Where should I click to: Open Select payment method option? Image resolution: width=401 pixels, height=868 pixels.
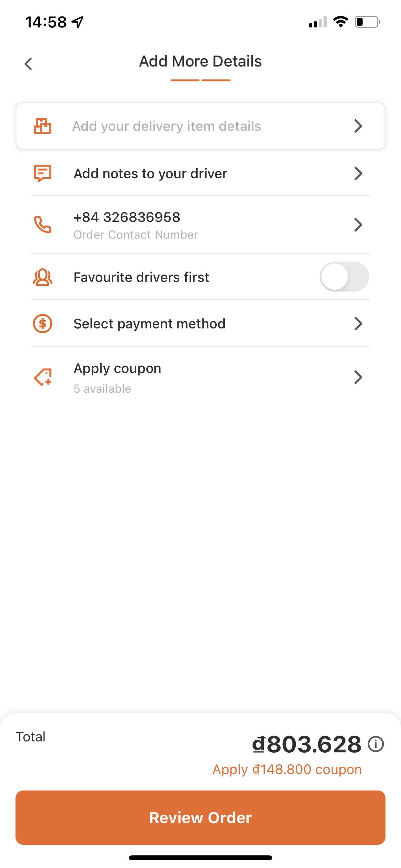[x=149, y=324]
